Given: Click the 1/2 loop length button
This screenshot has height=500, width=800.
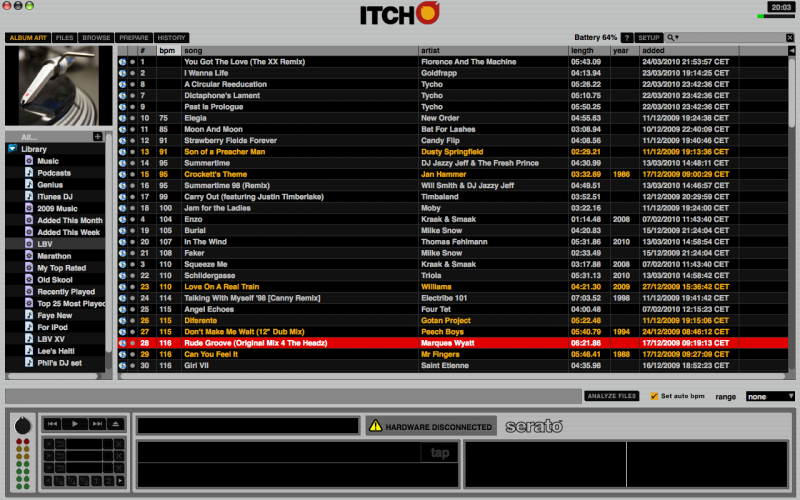Looking at the screenshot, I should click(84, 481).
